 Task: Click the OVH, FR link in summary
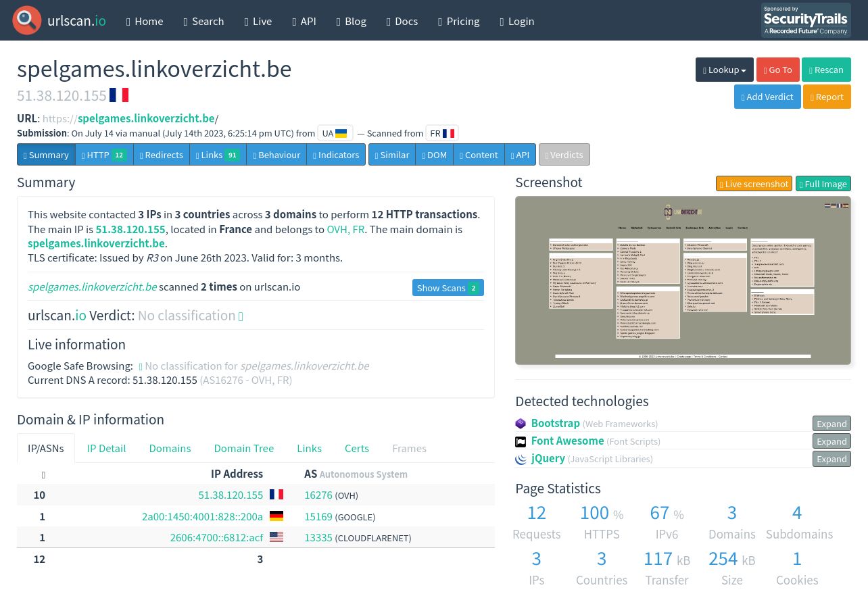click(x=345, y=229)
